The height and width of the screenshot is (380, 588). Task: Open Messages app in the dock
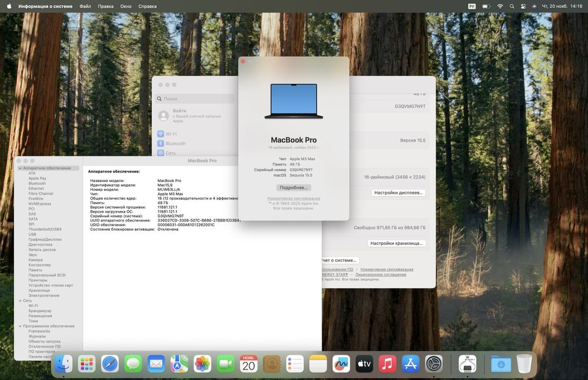click(133, 364)
